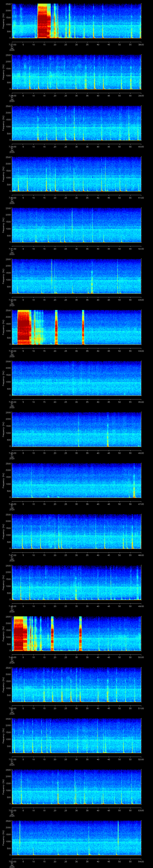Click the narrow red band near 33s in 7:43 panel

pyautogui.click(x=83, y=327)
